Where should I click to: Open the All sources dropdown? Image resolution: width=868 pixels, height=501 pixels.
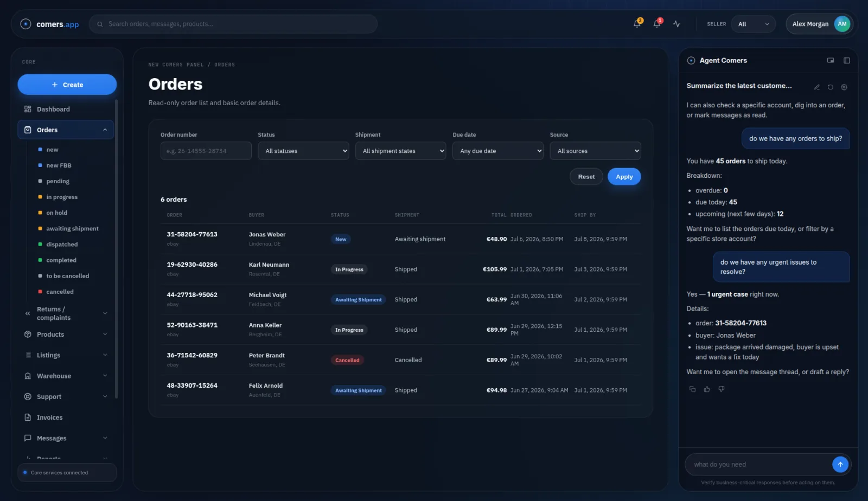pyautogui.click(x=595, y=151)
